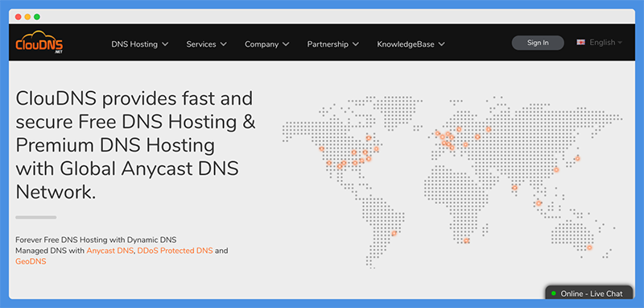This screenshot has width=644, height=308.
Task: Expand the Partnership chevron arrow
Action: [356, 44]
